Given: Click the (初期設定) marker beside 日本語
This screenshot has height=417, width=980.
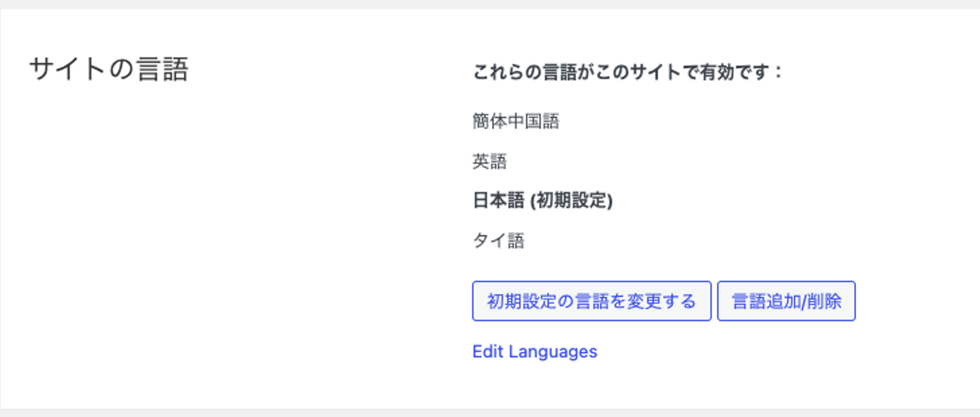Looking at the screenshot, I should pyautogui.click(x=570, y=201).
